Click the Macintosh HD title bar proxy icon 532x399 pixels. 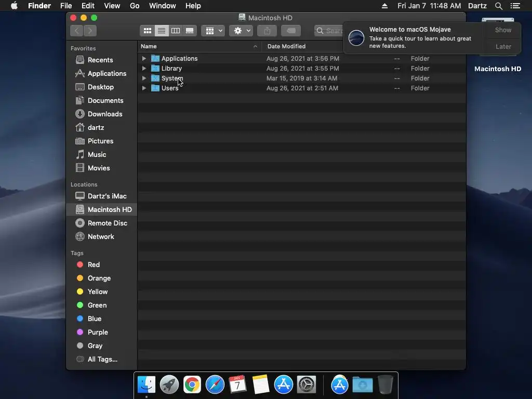tap(242, 18)
